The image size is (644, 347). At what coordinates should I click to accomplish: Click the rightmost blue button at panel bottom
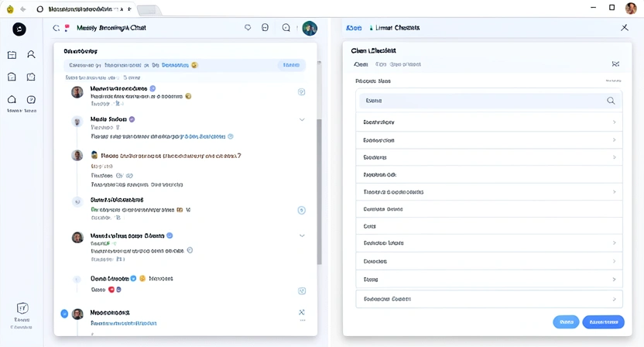(x=603, y=321)
